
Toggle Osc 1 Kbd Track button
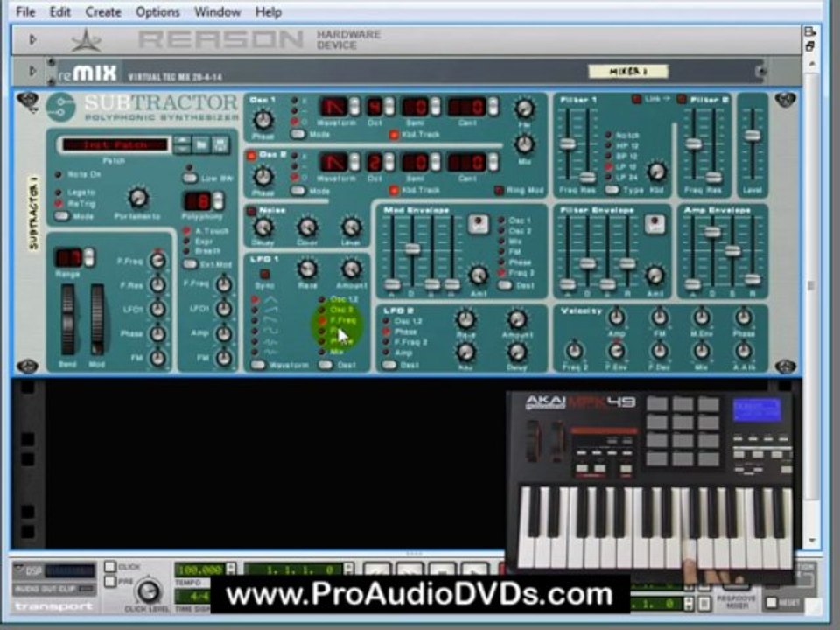[x=394, y=135]
